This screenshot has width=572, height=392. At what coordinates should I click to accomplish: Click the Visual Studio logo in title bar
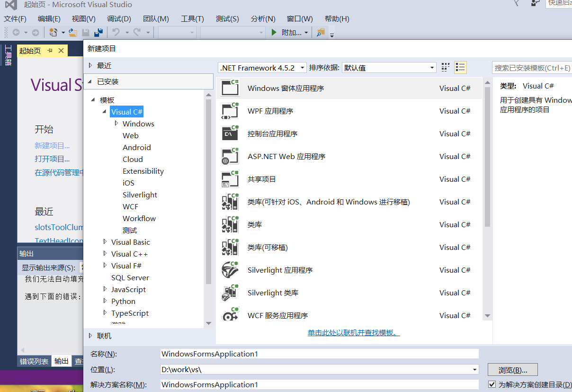point(10,5)
